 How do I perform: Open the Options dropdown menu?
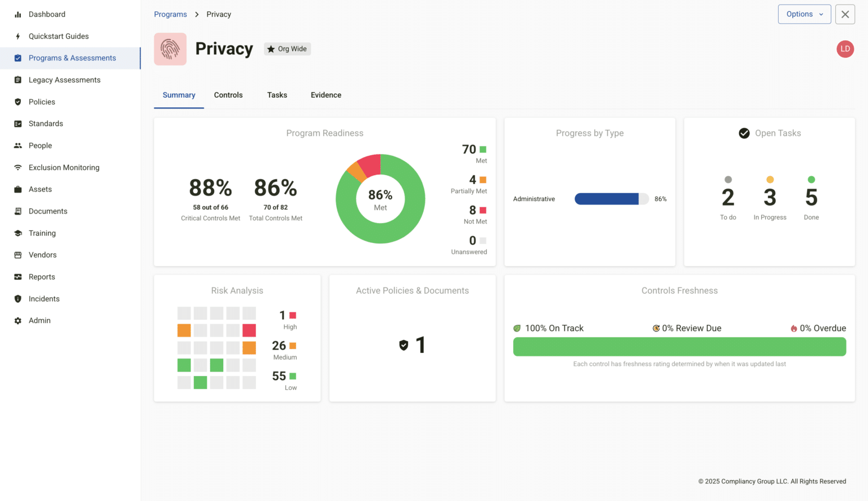[804, 14]
